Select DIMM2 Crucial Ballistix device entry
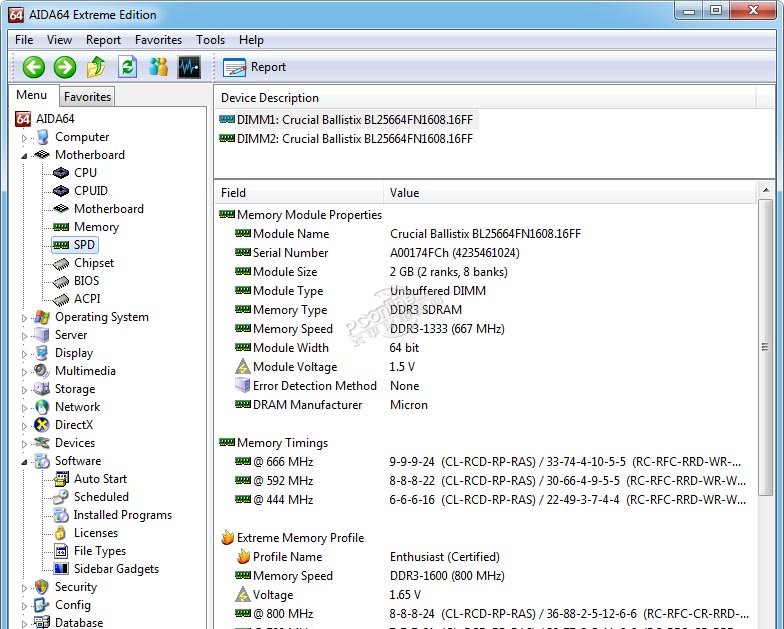Image resolution: width=784 pixels, height=629 pixels. (353, 139)
